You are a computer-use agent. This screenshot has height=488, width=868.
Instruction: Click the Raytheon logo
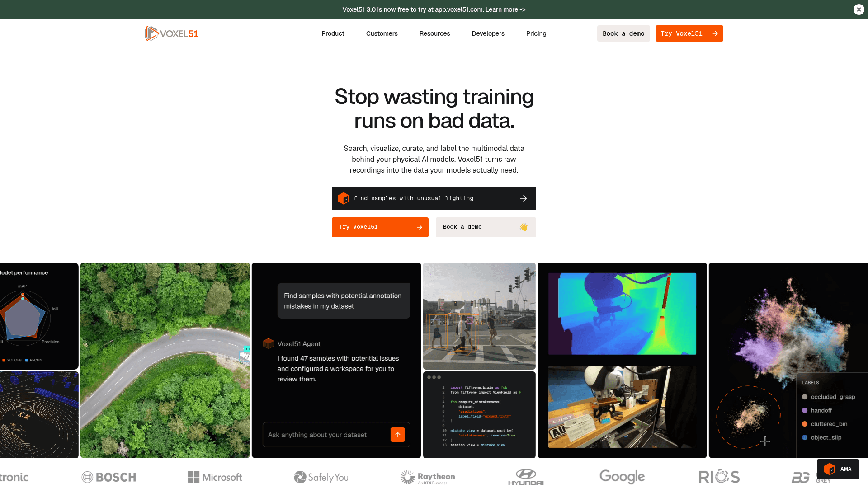point(428,477)
